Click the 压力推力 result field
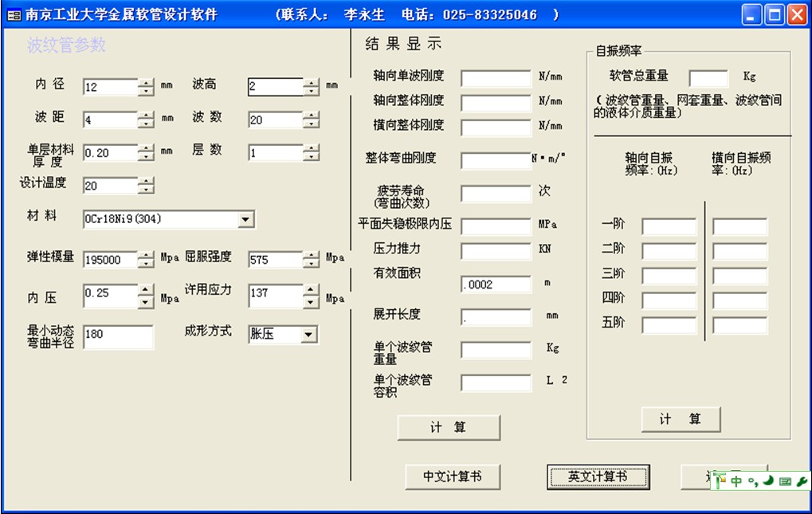The width and height of the screenshot is (812, 514). tap(496, 251)
